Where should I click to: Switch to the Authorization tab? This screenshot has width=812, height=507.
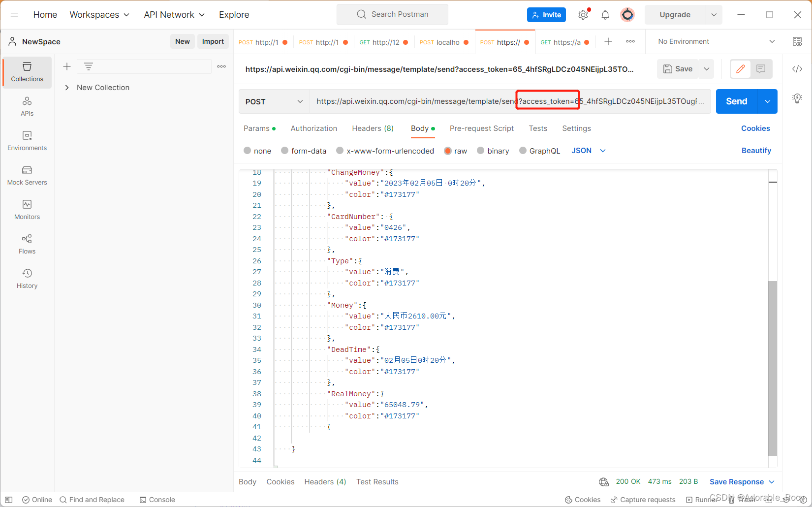[314, 128]
